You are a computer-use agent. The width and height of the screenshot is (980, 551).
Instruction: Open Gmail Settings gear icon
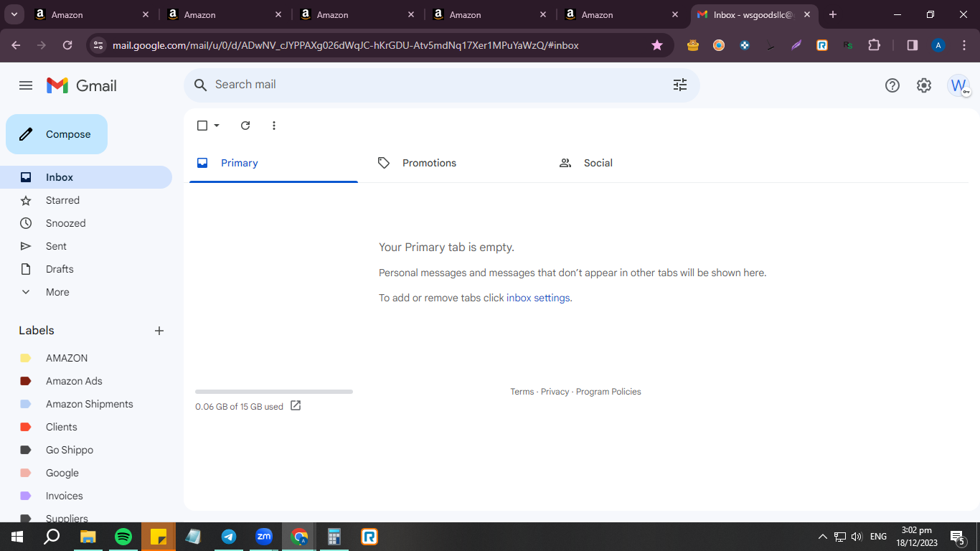coord(924,85)
